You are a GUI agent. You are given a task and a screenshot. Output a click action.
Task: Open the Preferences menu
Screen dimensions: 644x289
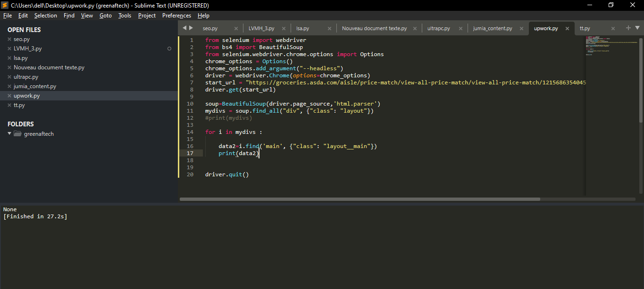point(177,16)
